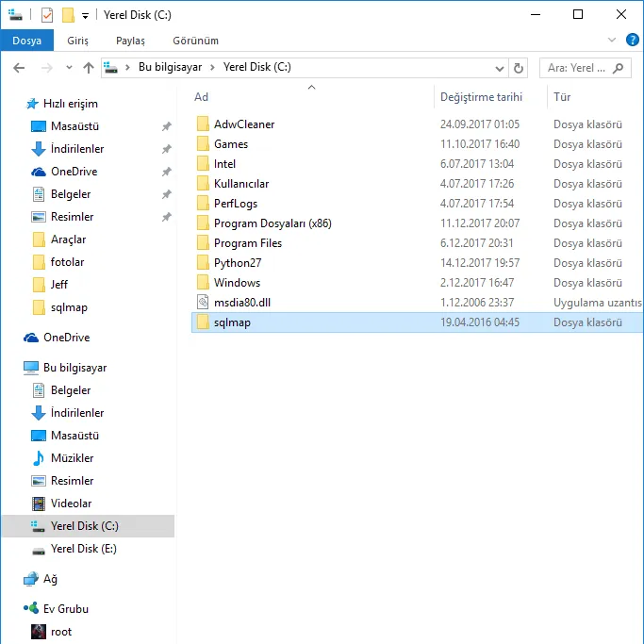Sort by the Ad column header

click(201, 97)
